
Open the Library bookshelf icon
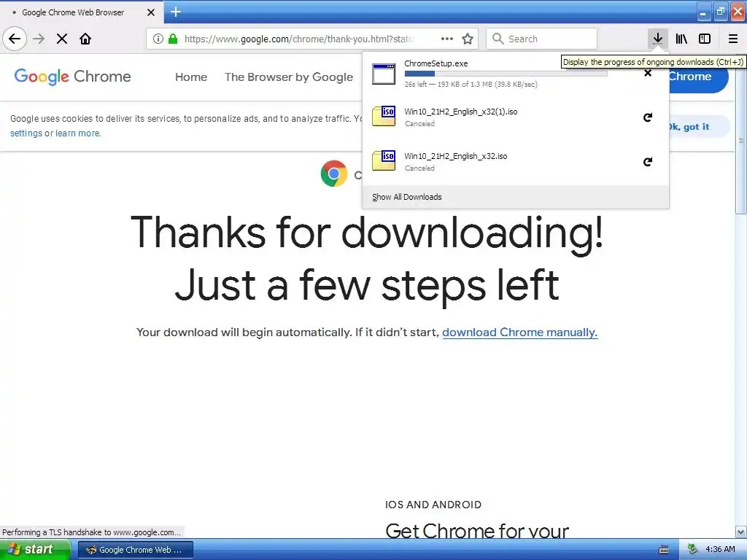(681, 39)
